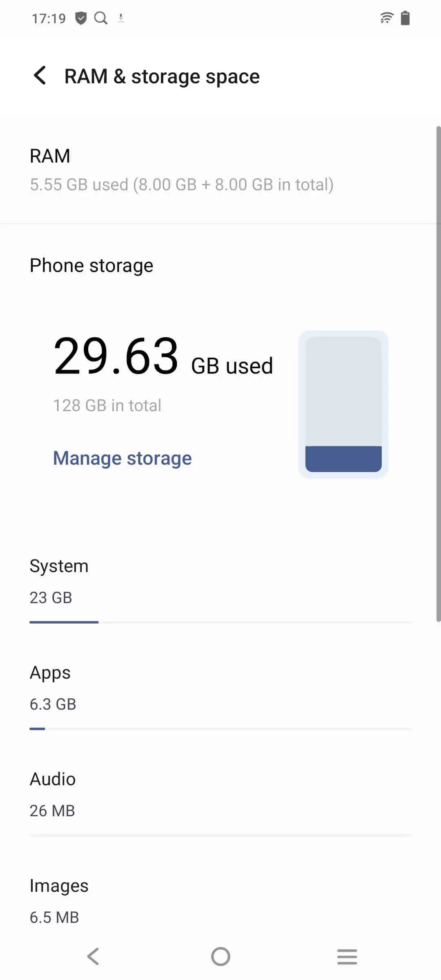Tap the phone storage usage graphic
Image resolution: width=441 pixels, height=980 pixels.
click(343, 404)
